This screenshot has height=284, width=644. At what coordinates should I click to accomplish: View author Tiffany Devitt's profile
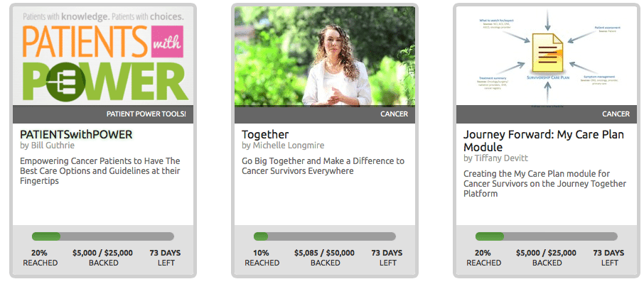(495, 158)
